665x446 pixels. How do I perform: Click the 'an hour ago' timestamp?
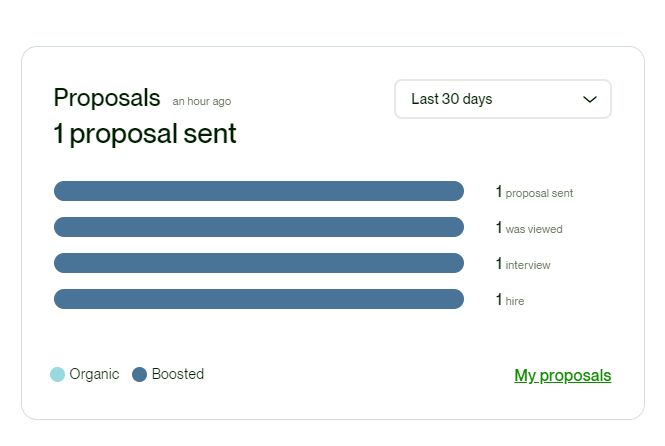202,101
